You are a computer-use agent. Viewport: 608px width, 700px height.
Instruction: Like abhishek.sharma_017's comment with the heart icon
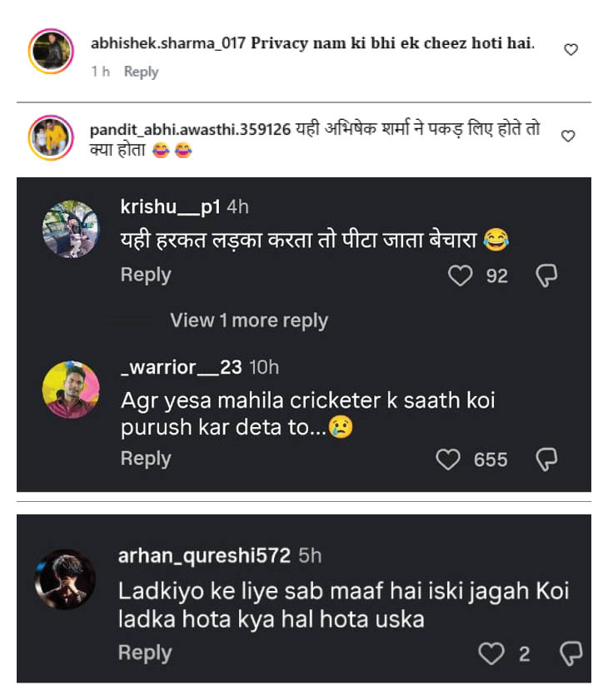[571, 49]
